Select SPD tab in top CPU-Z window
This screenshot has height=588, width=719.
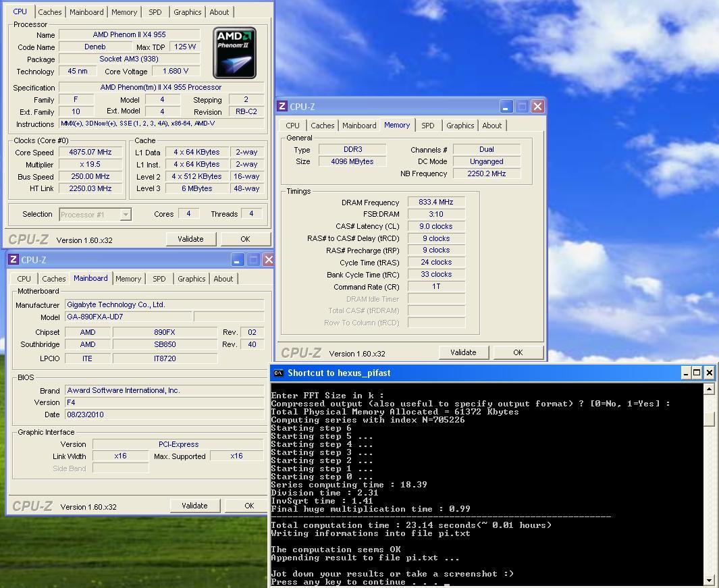155,12
